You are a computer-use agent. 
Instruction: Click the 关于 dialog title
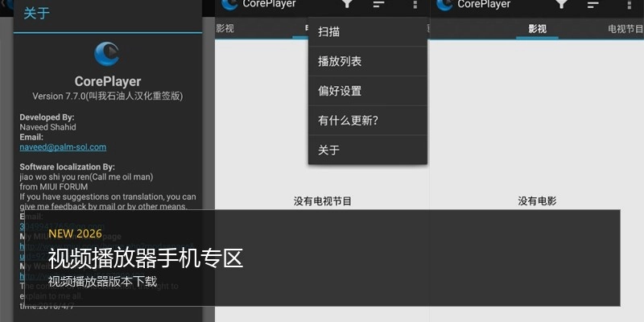[36, 13]
